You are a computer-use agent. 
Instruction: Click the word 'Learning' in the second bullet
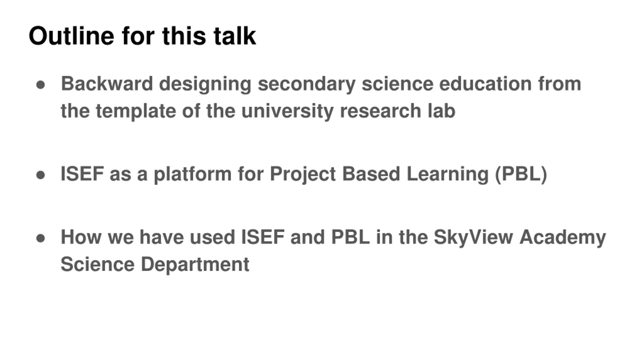(448, 174)
